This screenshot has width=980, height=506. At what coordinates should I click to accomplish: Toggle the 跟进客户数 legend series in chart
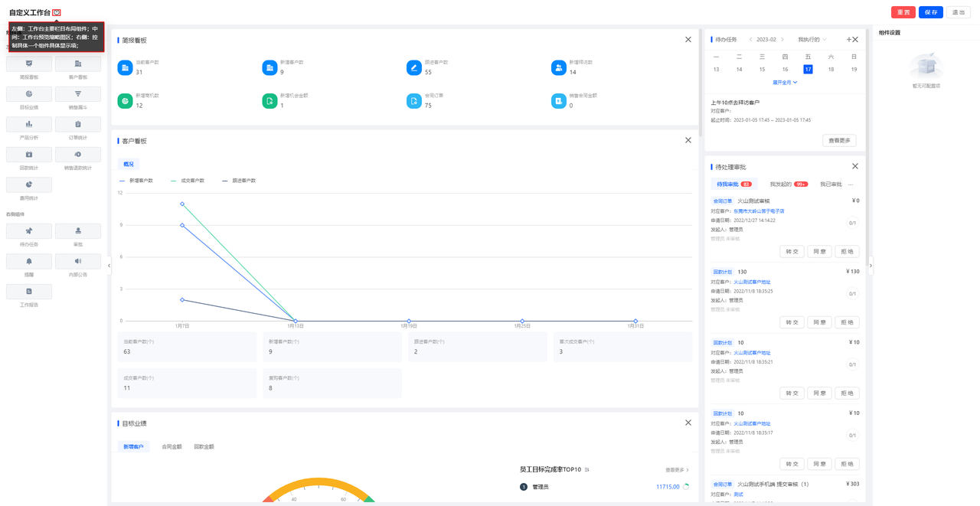pos(239,181)
